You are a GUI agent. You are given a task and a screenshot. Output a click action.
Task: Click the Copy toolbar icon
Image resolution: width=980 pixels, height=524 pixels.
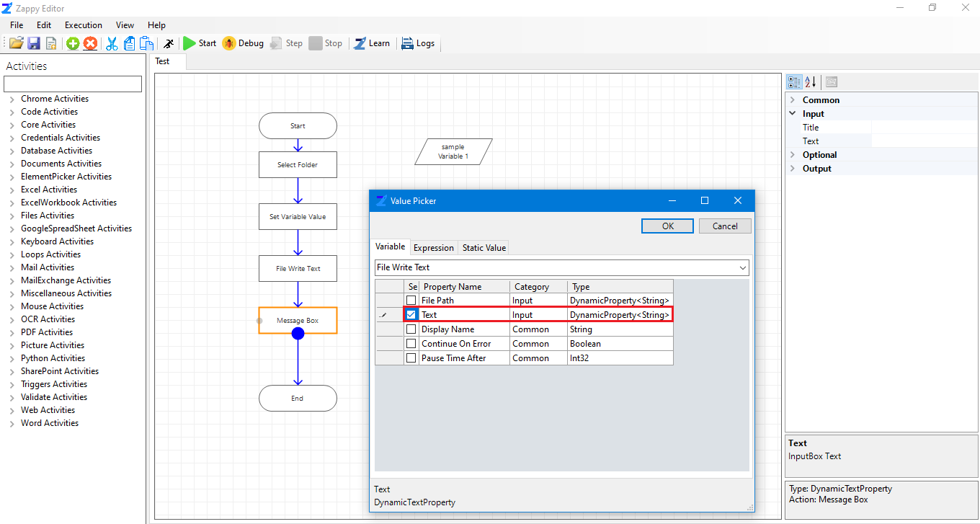click(130, 43)
